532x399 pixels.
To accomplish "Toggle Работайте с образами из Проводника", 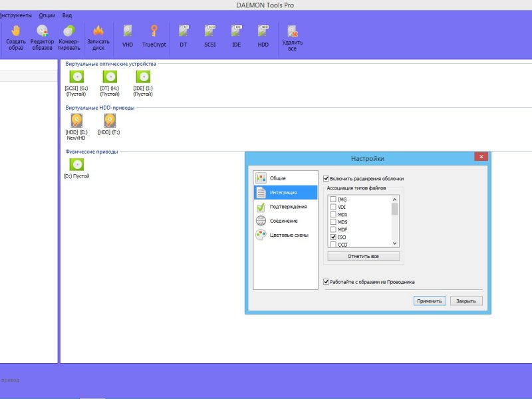I will (x=326, y=281).
